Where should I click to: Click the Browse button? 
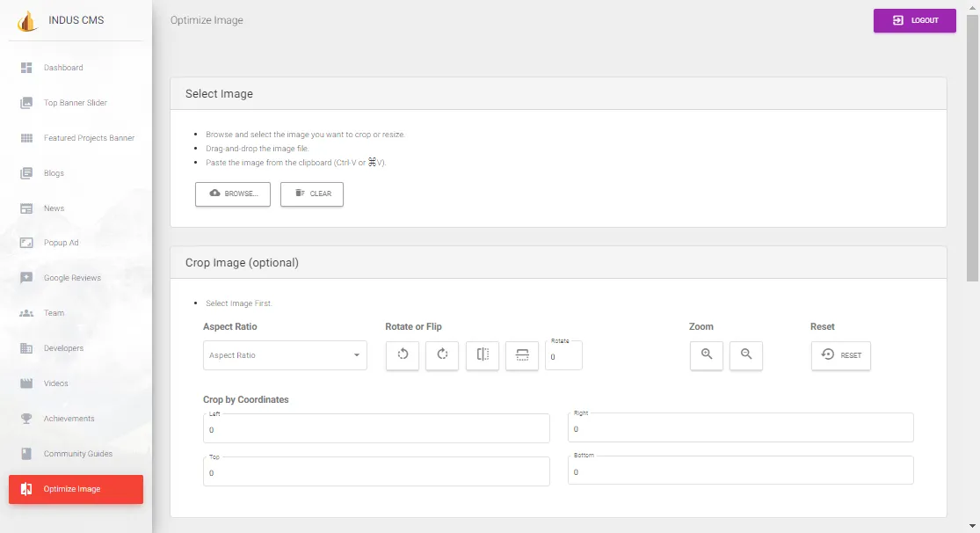click(x=233, y=193)
